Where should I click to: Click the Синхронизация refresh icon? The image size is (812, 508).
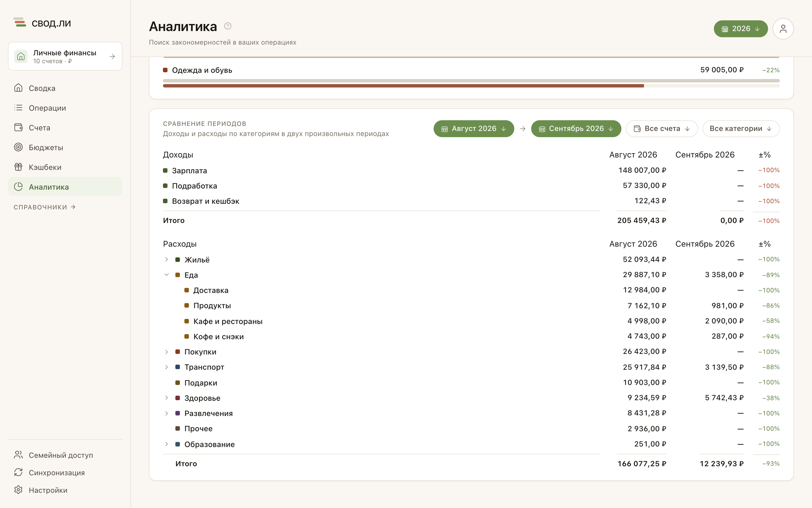[18, 472]
